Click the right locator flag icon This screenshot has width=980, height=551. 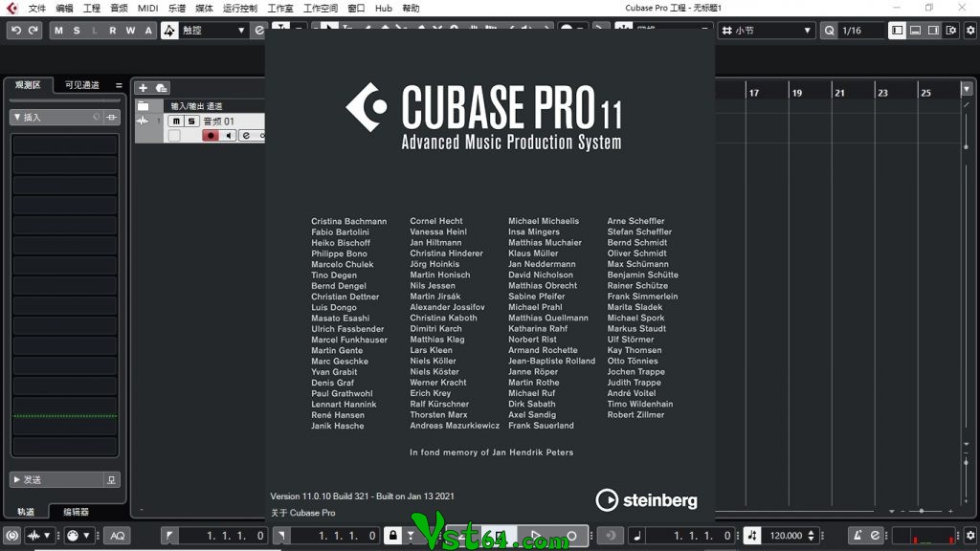(x=281, y=536)
